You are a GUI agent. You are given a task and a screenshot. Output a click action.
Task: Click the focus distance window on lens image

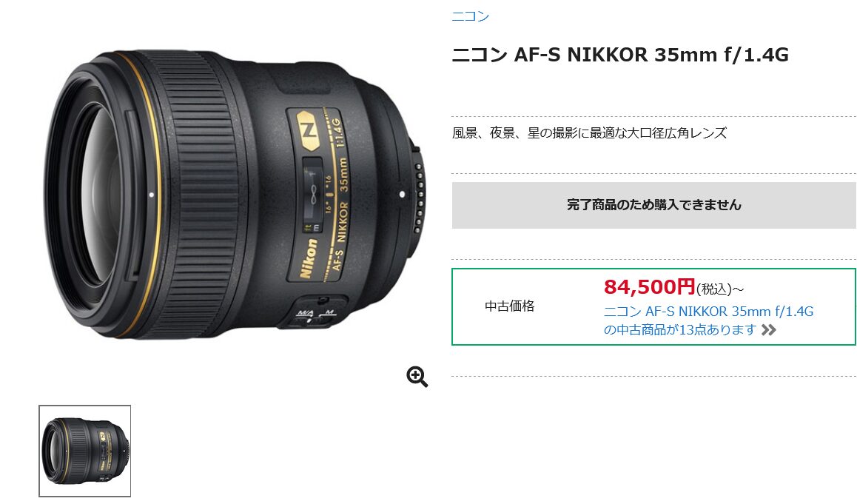(312, 194)
